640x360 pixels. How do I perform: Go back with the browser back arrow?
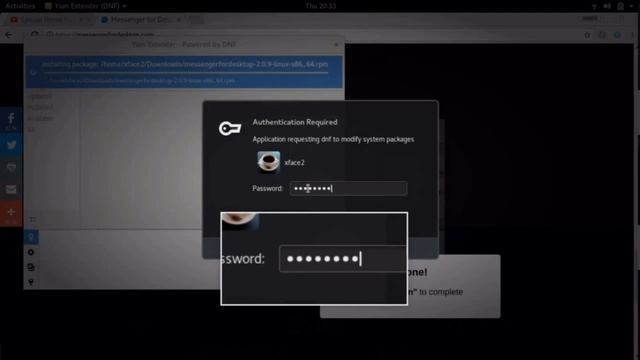pyautogui.click(x=9, y=35)
